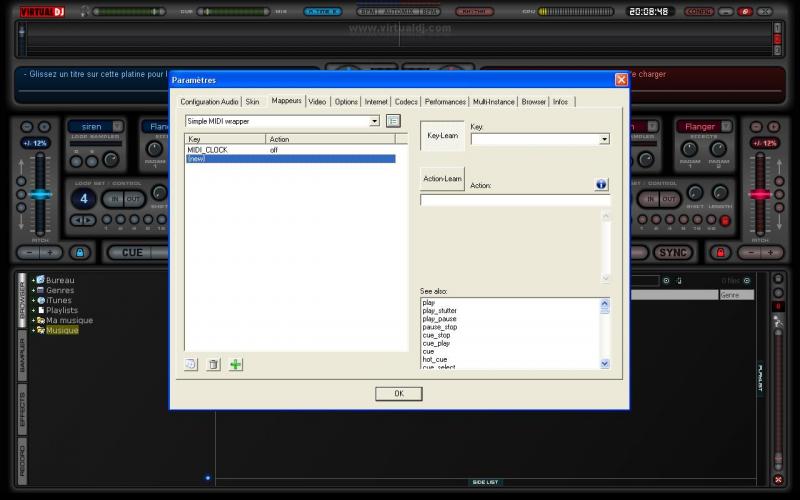
Task: Toggle the red pitch lock on right deck
Action: pos(720,252)
